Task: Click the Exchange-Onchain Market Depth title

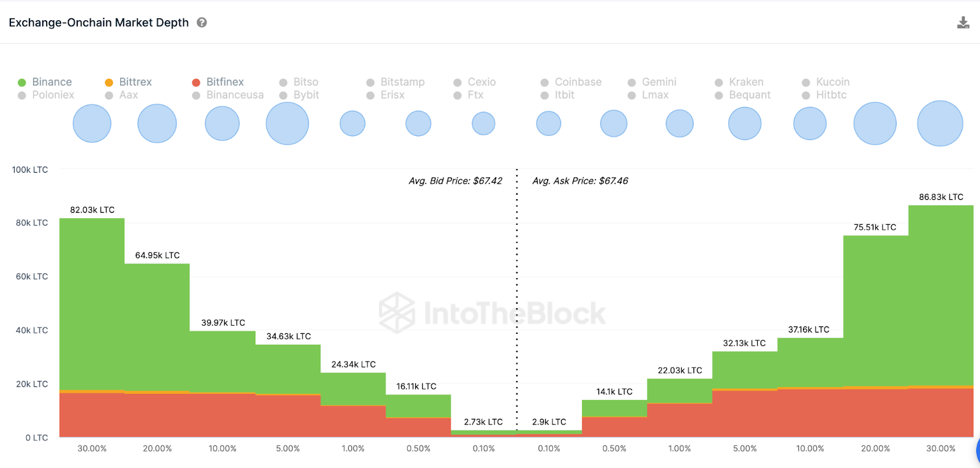Action: [99, 23]
